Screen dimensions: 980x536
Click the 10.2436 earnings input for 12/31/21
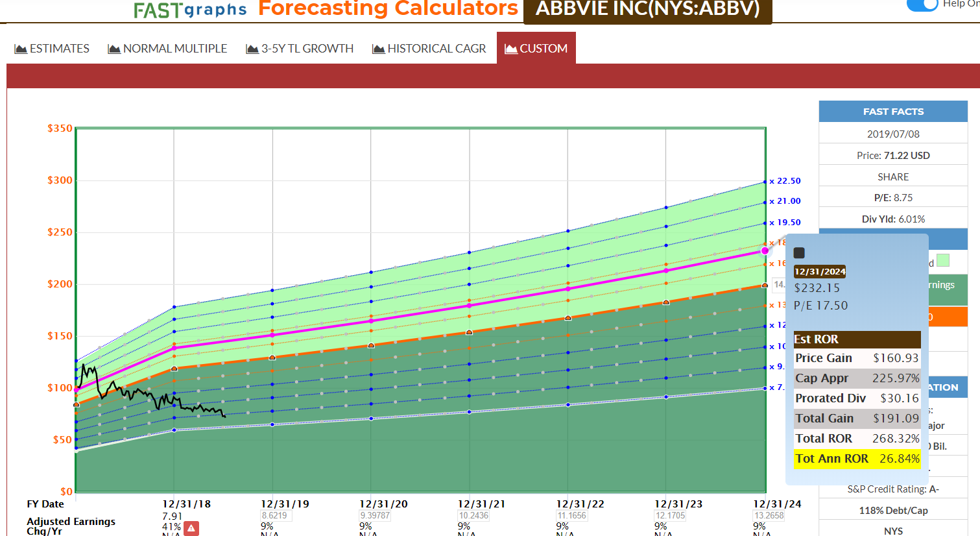[474, 516]
